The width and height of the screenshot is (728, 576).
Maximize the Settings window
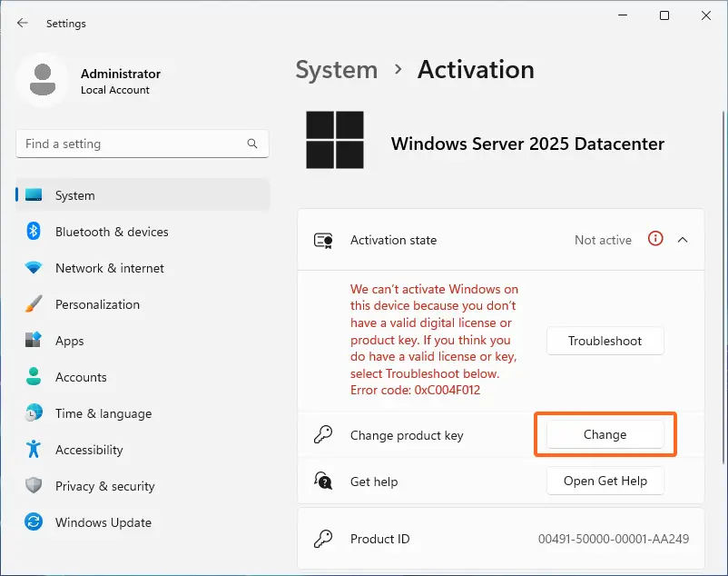(664, 15)
